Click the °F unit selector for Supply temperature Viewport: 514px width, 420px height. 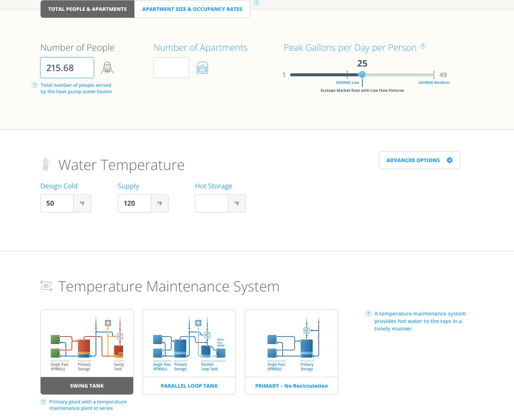click(x=160, y=203)
